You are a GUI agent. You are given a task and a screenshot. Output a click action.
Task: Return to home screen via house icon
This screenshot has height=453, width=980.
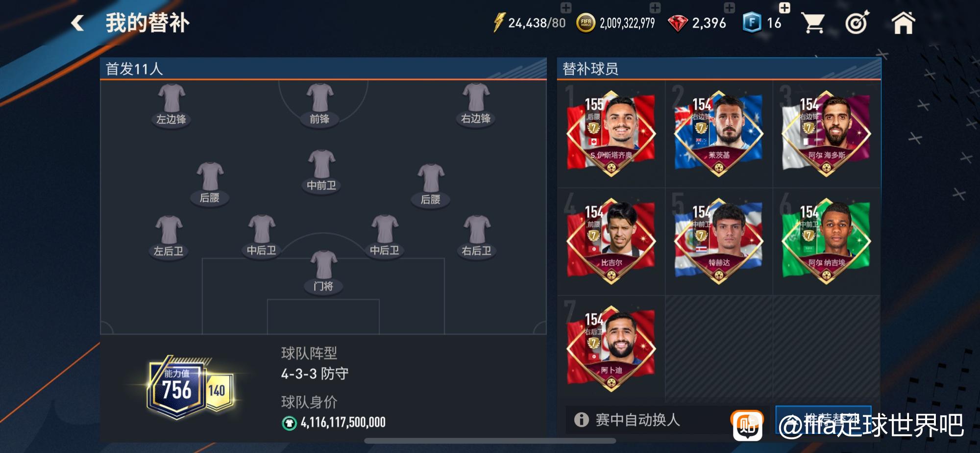[x=903, y=23]
